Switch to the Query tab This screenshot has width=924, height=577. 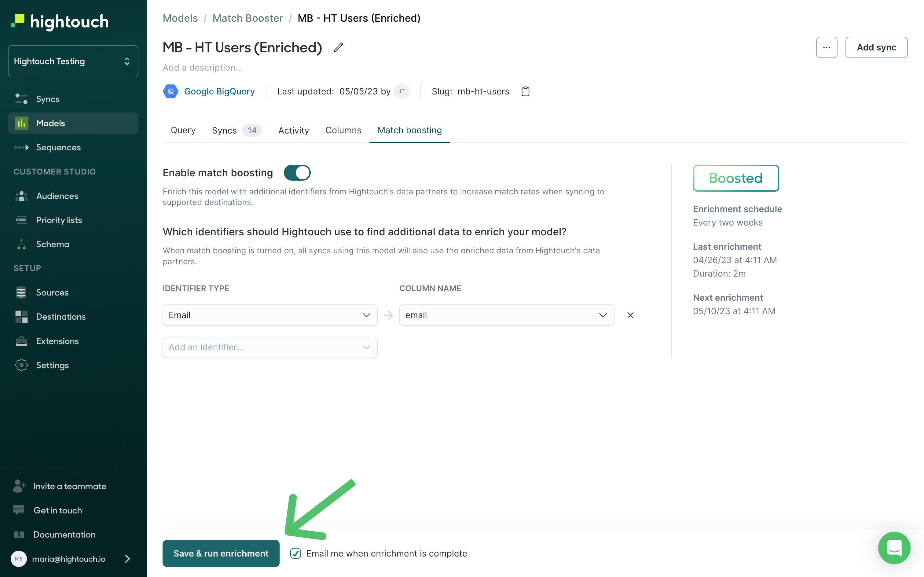(182, 130)
